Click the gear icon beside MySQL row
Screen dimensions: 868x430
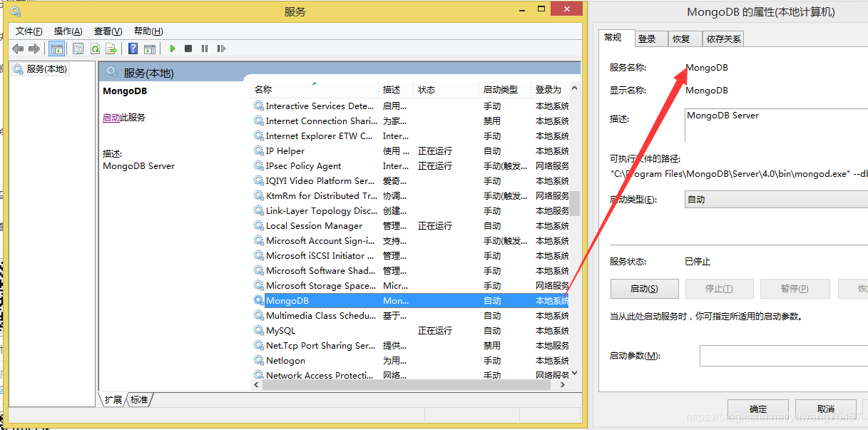tap(259, 330)
